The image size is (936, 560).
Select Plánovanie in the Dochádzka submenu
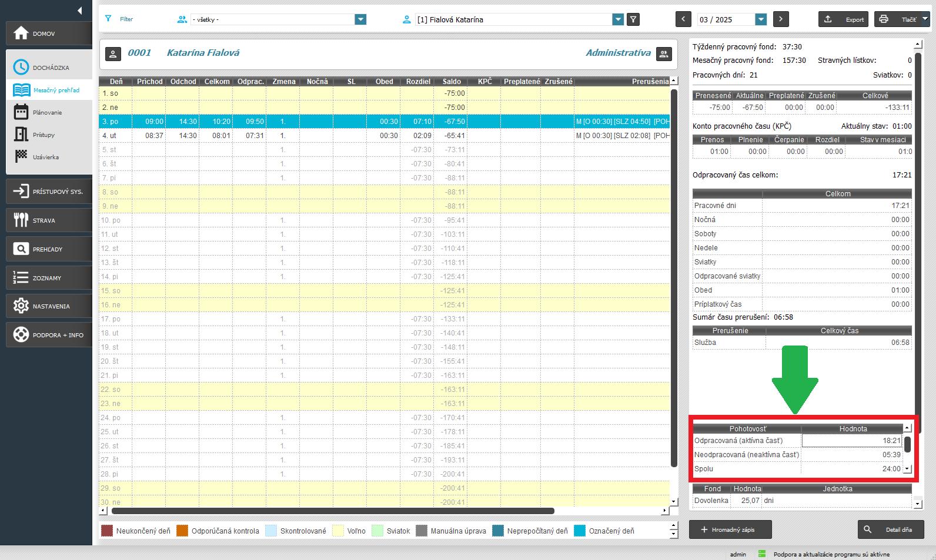47,112
